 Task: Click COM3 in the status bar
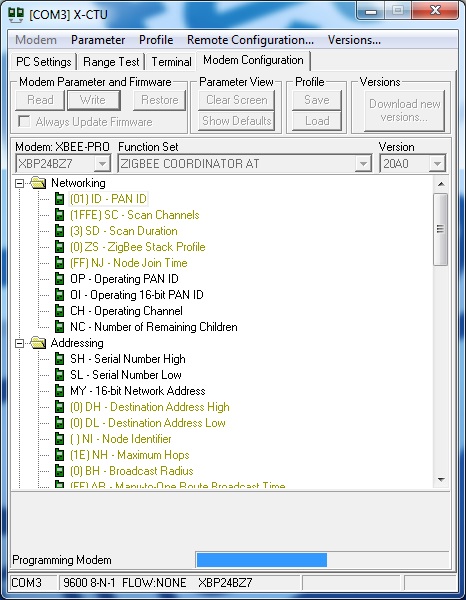(x=26, y=583)
